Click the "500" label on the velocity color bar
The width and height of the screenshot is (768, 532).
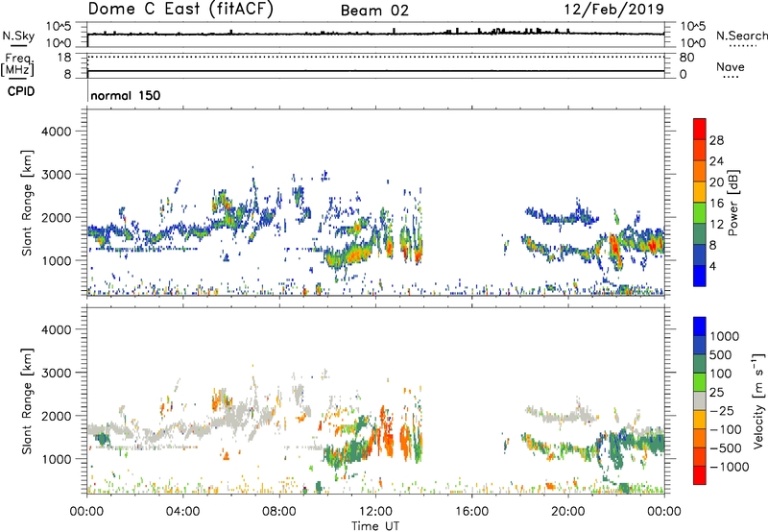click(722, 354)
